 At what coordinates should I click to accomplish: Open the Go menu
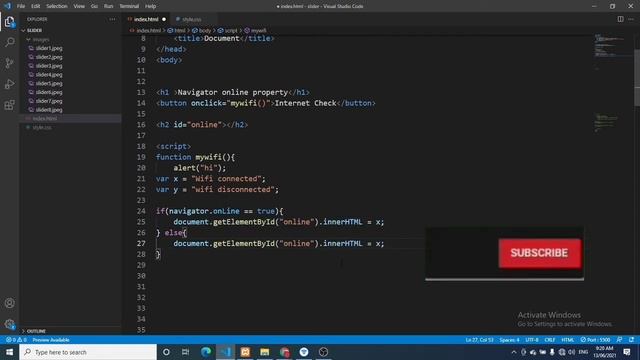[94, 6]
